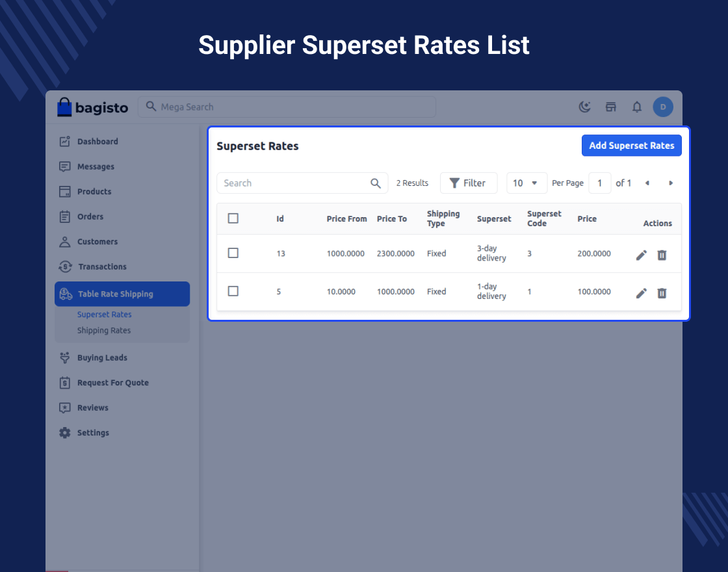Click the Orders sidebar icon
This screenshot has height=572, width=728.
[x=65, y=216]
